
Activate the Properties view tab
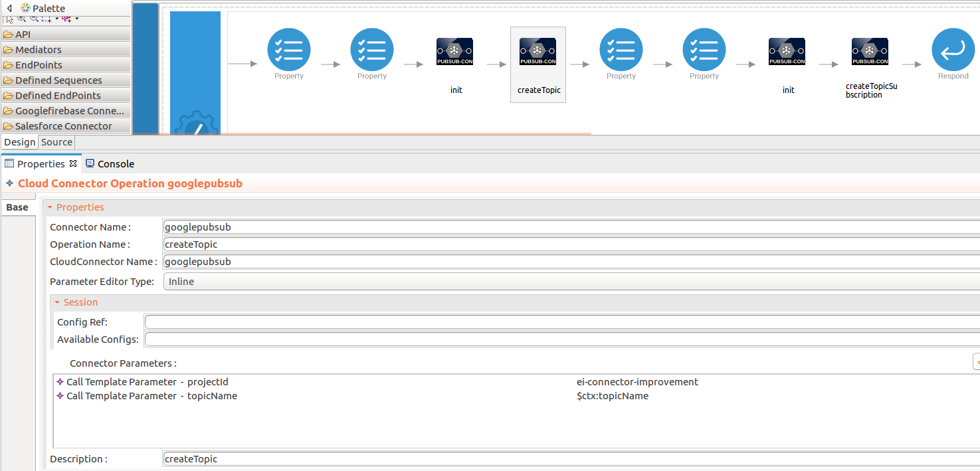[41, 163]
